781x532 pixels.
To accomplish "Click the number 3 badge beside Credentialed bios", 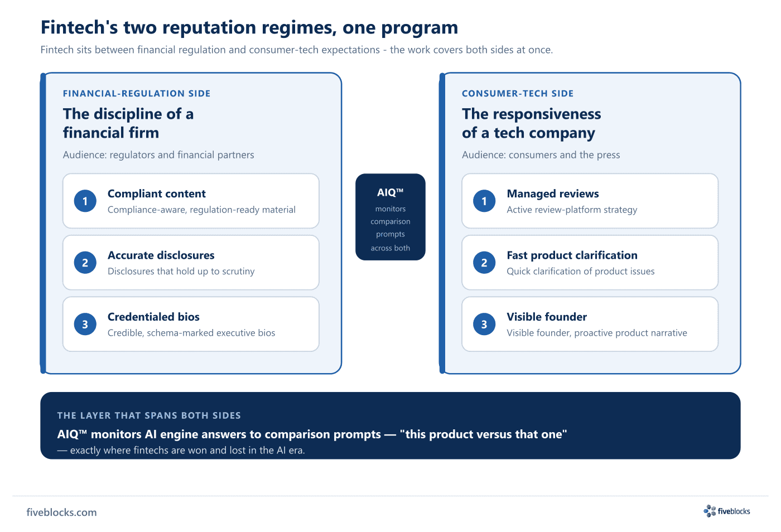I will pos(85,324).
